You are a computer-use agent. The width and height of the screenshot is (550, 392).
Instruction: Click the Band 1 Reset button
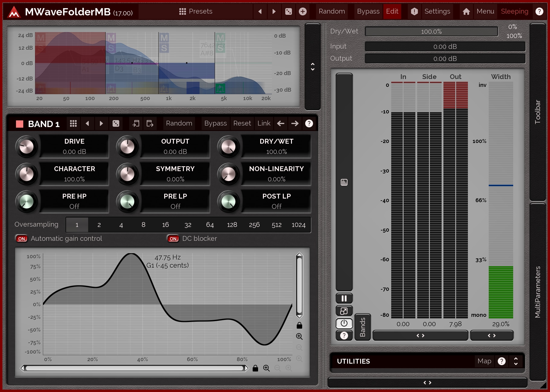pyautogui.click(x=242, y=123)
